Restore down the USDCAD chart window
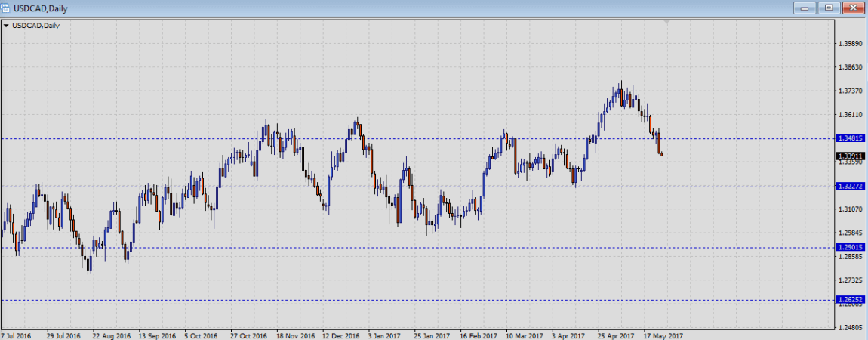The image size is (868, 340). 829,8
